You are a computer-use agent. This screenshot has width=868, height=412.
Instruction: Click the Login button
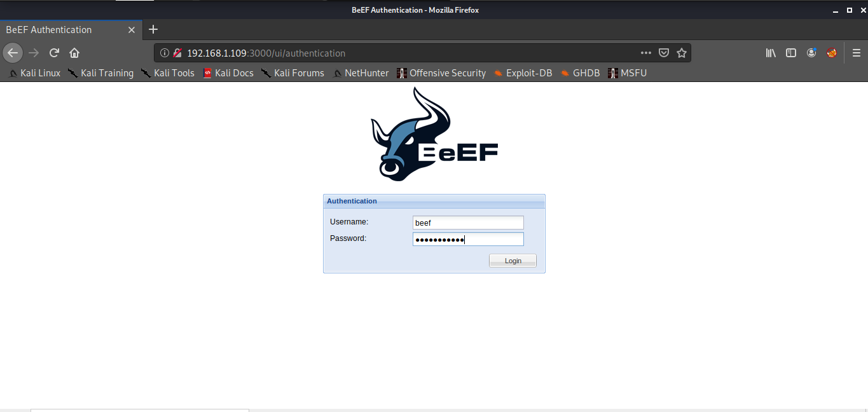point(513,261)
